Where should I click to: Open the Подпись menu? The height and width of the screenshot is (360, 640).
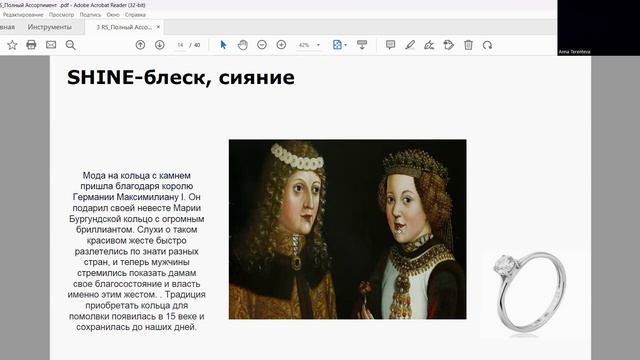[x=90, y=15]
